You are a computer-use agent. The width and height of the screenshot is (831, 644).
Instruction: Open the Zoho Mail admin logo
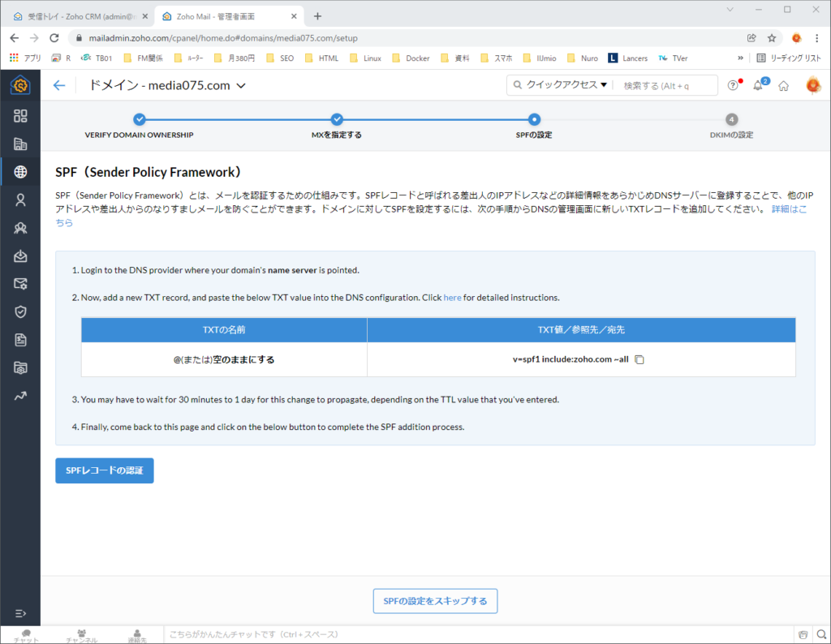tap(20, 85)
